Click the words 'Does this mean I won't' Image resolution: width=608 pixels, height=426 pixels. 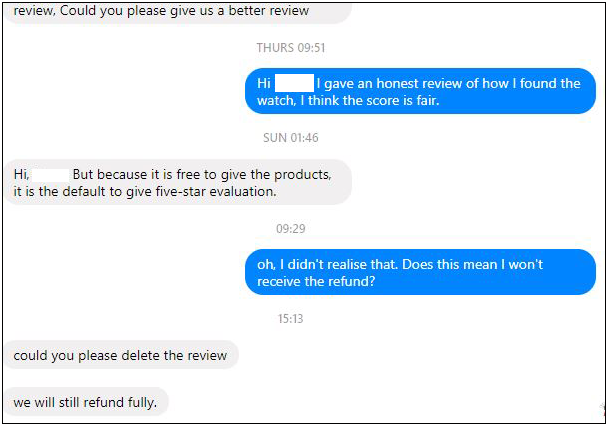[x=472, y=264]
